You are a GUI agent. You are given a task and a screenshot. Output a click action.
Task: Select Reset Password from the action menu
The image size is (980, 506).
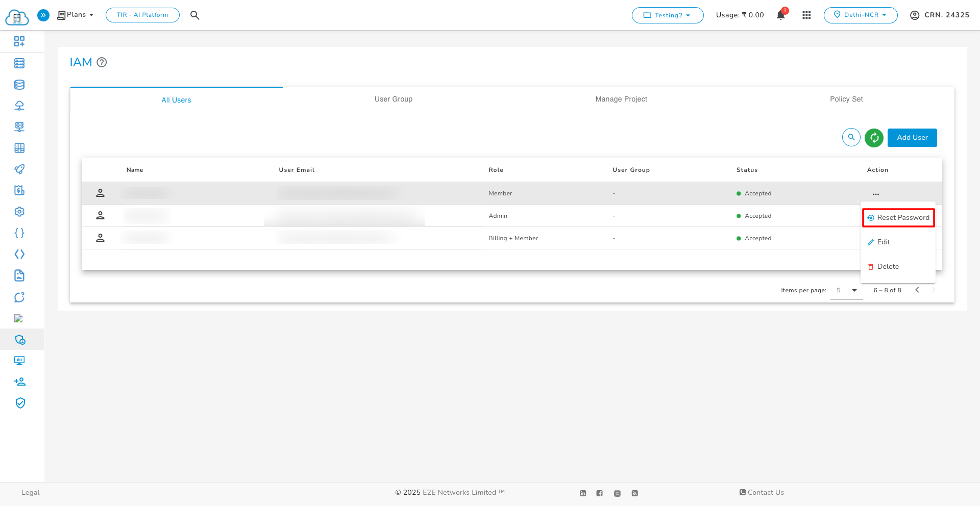click(x=898, y=218)
